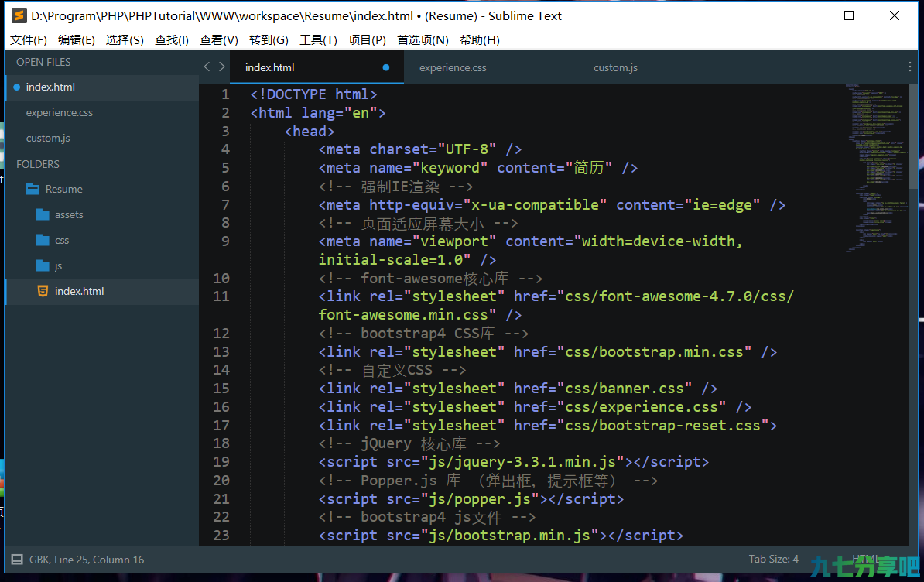
Task: Open the 工具(T) menu
Action: point(318,40)
